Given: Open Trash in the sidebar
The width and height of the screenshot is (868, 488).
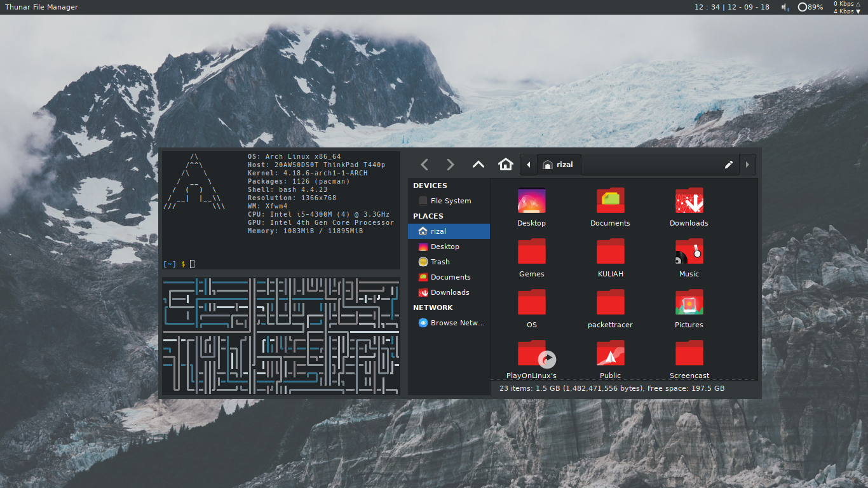Looking at the screenshot, I should (x=449, y=262).
